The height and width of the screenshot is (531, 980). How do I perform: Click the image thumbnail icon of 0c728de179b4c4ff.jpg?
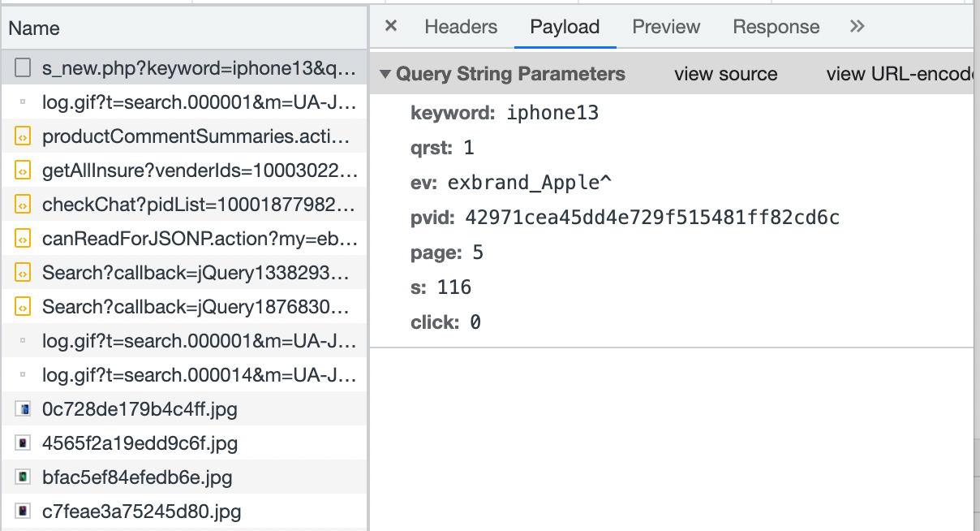pos(24,409)
